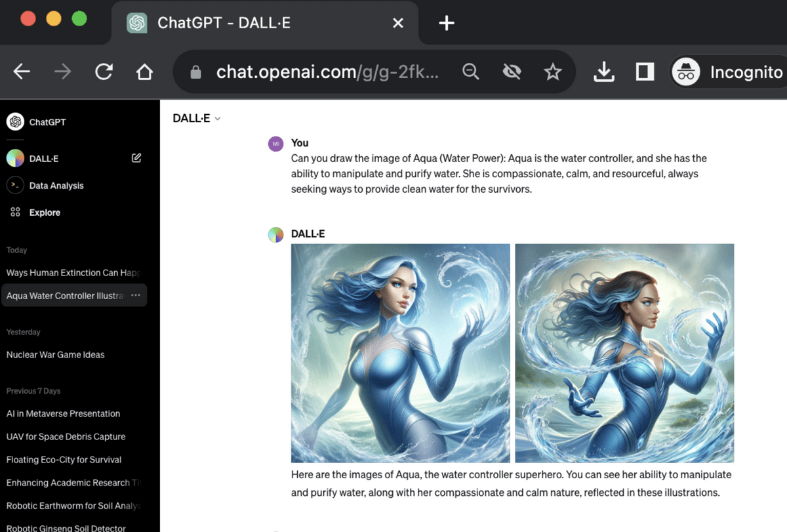This screenshot has height=532, width=787.
Task: Click the Explore grid icon
Action: click(15, 213)
